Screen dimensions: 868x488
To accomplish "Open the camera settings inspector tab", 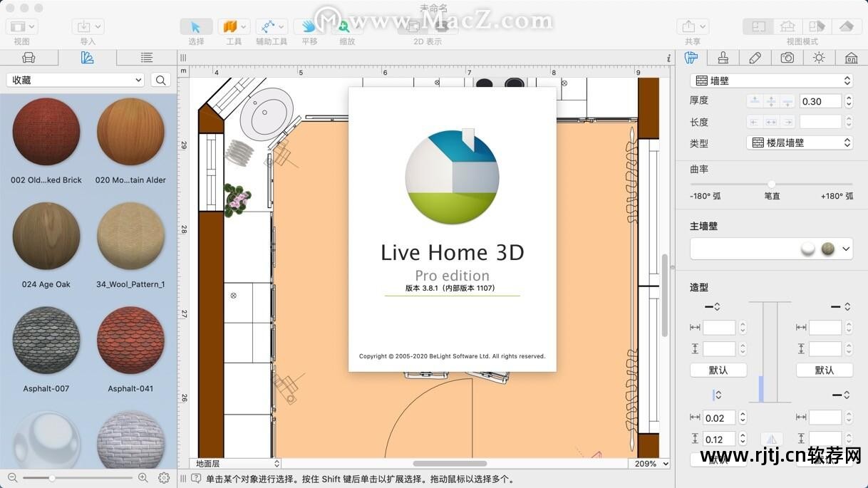I will click(x=787, y=58).
